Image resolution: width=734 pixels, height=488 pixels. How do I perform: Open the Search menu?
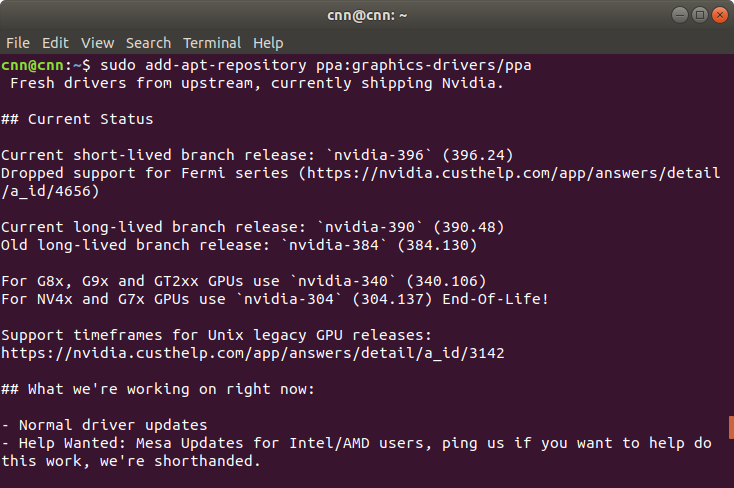pos(148,43)
